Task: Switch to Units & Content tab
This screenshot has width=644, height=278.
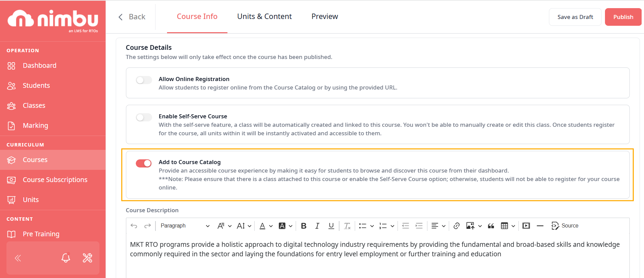Action: tap(264, 17)
